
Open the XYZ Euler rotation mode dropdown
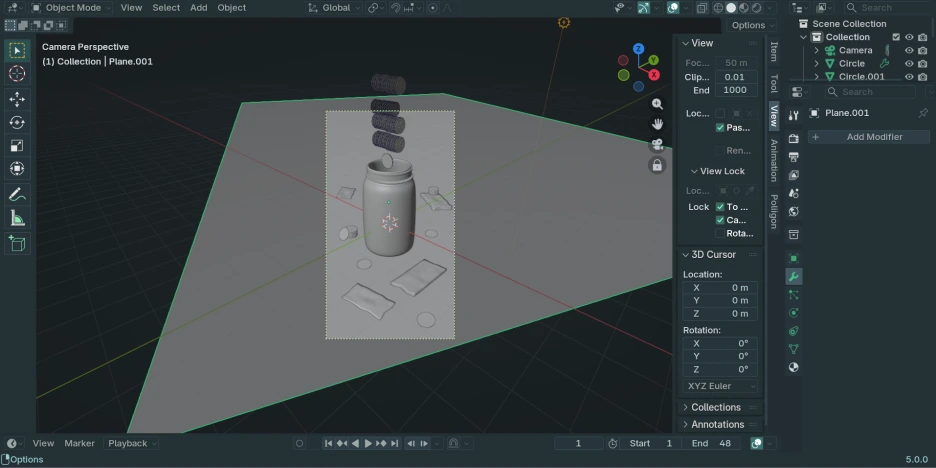click(720, 386)
